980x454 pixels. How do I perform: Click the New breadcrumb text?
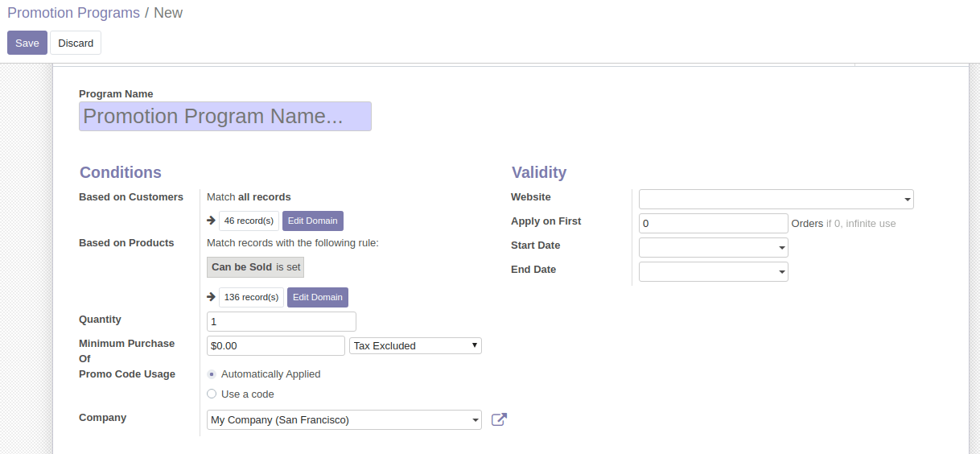(x=168, y=13)
